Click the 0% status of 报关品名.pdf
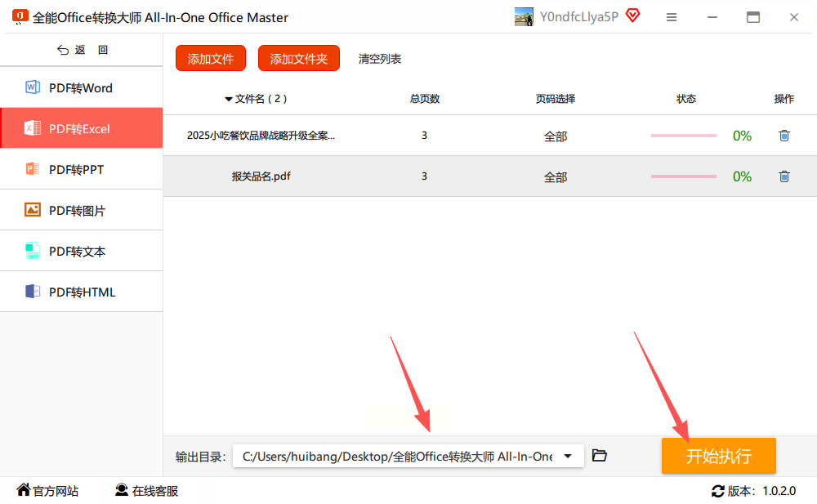The image size is (817, 504). coord(742,176)
